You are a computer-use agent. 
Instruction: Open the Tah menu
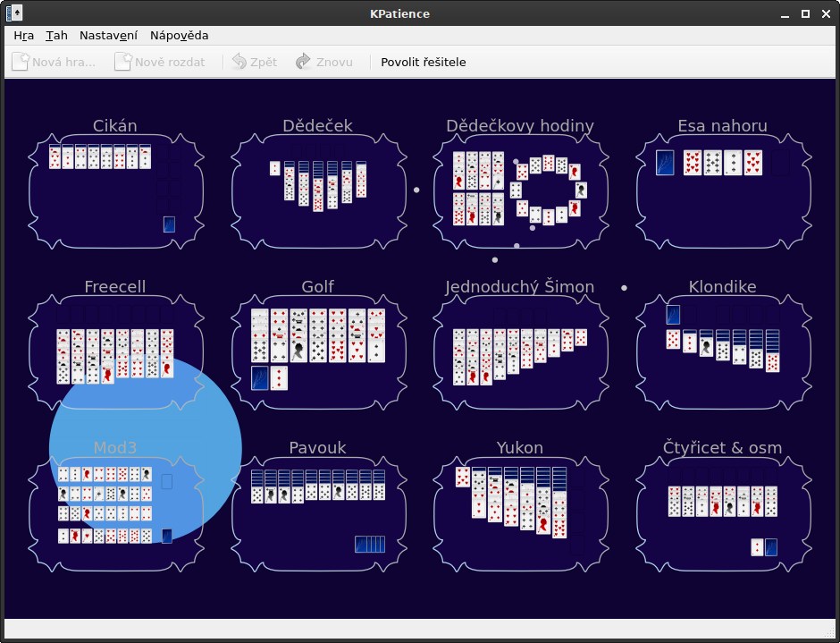click(57, 36)
